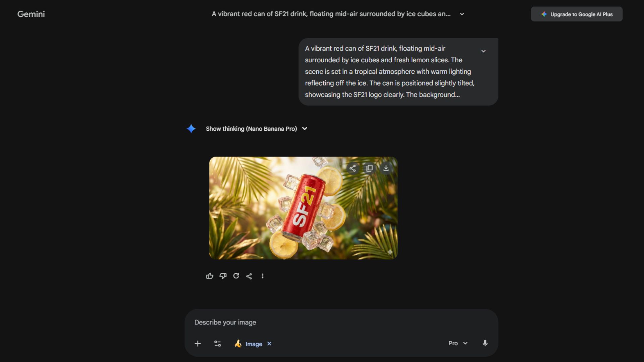Regenerate the response with redo icon

(236, 276)
